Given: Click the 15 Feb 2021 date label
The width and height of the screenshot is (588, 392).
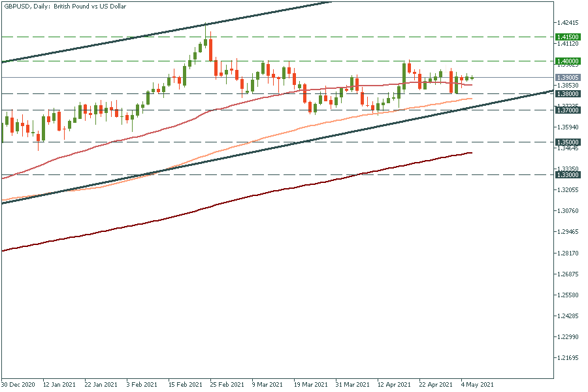Looking at the screenshot, I should coord(184,385).
